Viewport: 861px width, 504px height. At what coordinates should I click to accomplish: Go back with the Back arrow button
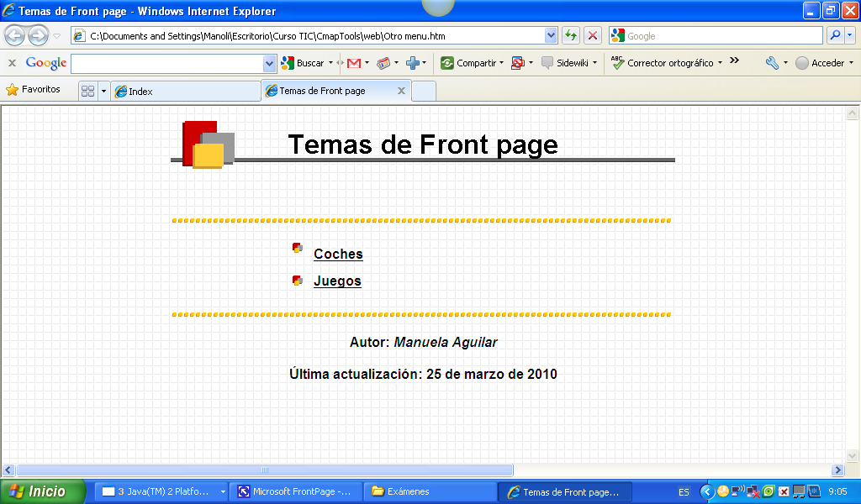coord(15,35)
